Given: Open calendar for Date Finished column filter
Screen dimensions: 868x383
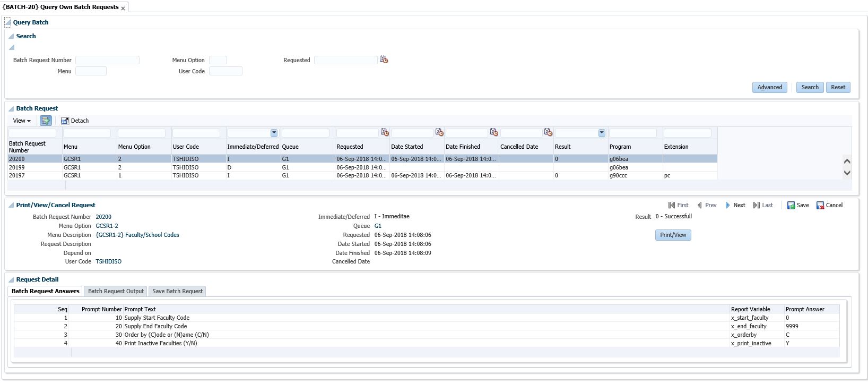Looking at the screenshot, I should 494,132.
